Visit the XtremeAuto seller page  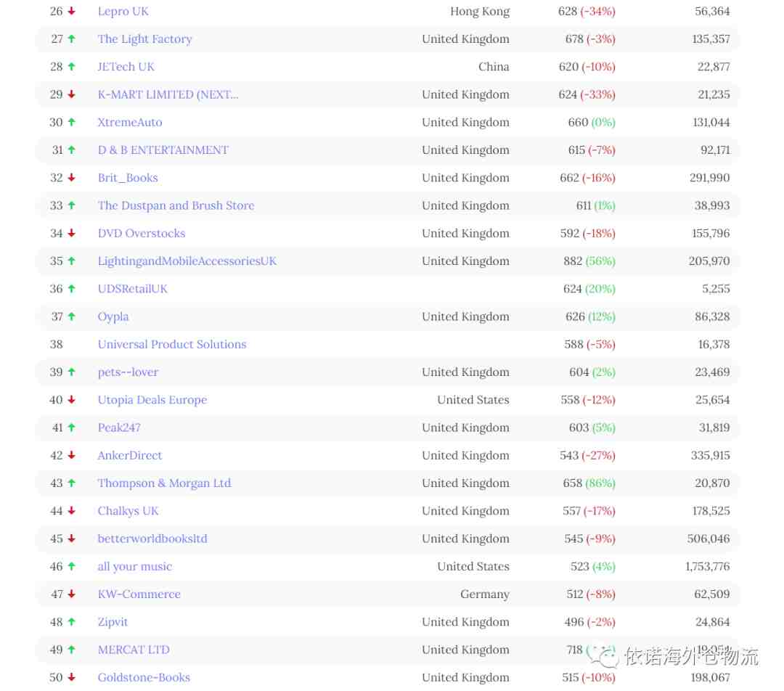click(130, 123)
